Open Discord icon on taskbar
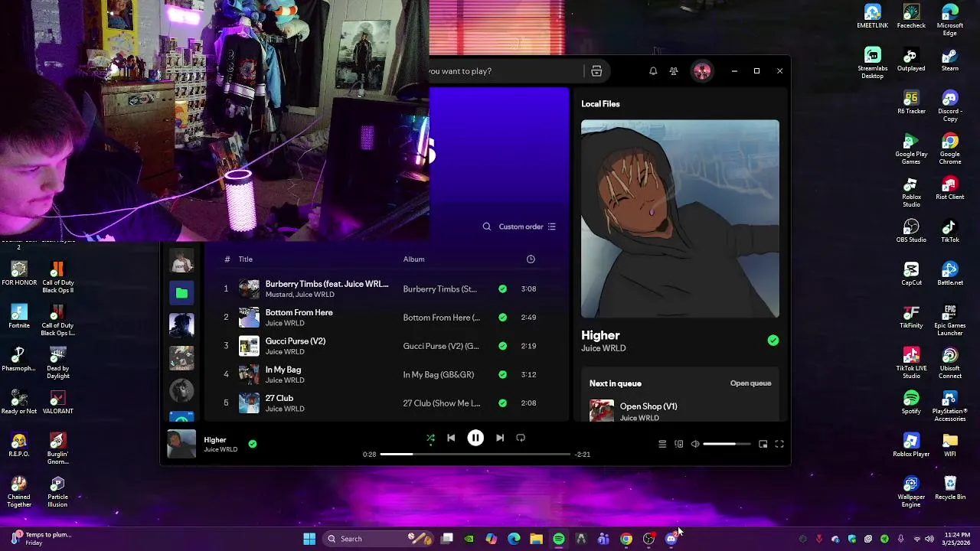This screenshot has width=980, height=551. (x=671, y=539)
